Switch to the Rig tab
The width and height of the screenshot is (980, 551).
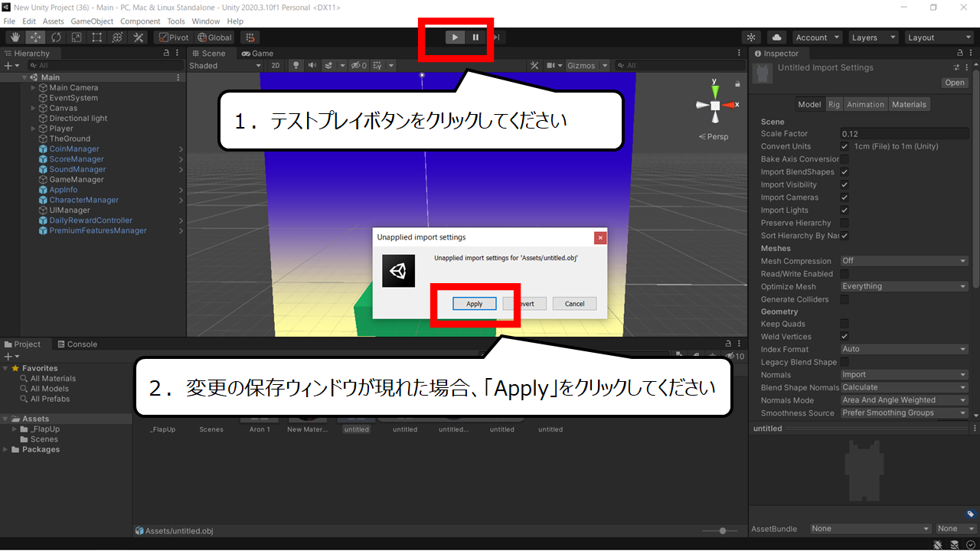click(834, 104)
